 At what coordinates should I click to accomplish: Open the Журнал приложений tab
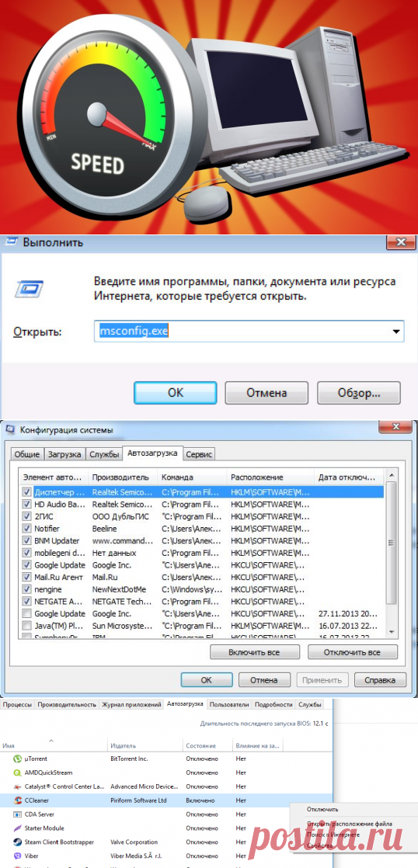132,705
